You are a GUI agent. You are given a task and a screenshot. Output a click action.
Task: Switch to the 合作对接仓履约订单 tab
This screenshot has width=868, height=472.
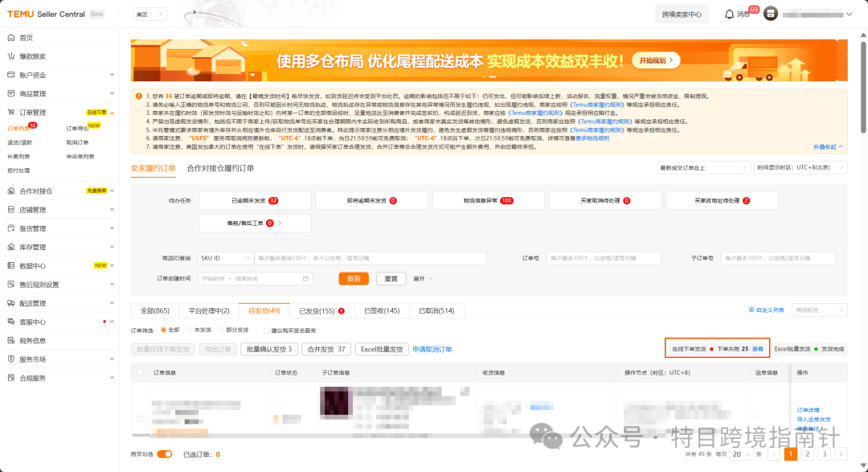pos(220,168)
